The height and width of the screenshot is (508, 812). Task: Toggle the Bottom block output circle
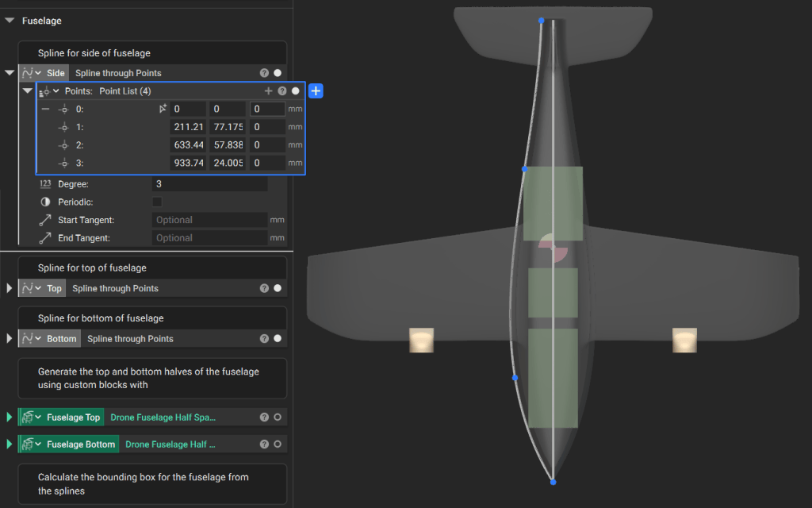(x=278, y=338)
